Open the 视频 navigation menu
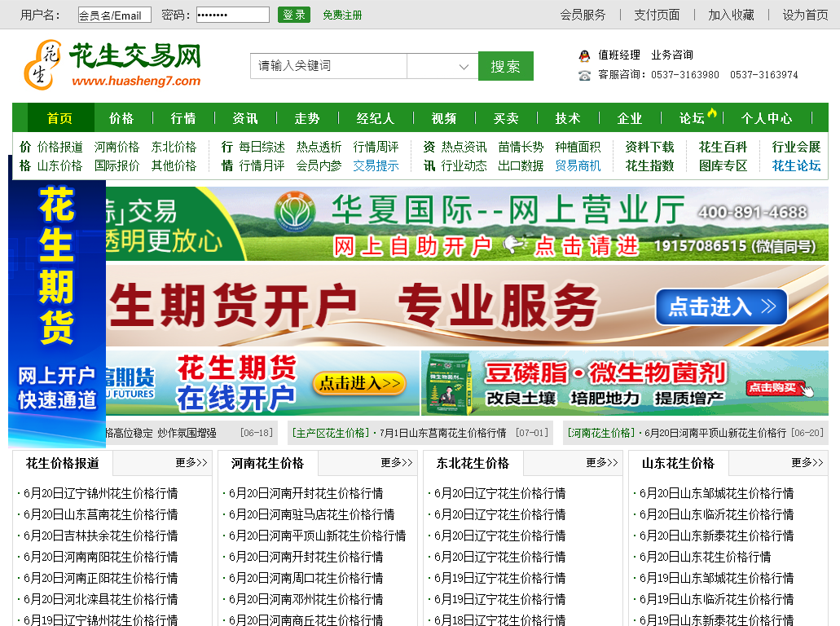The height and width of the screenshot is (626, 840). (x=444, y=118)
